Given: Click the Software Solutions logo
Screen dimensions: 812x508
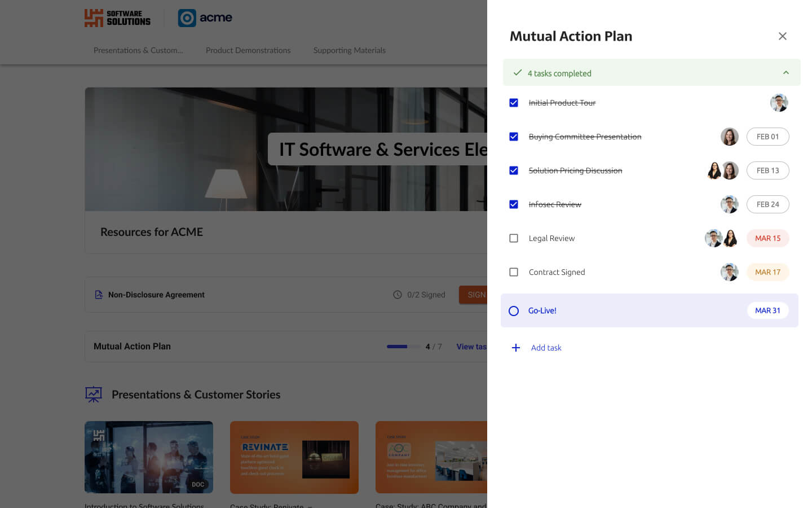Looking at the screenshot, I should (x=117, y=18).
